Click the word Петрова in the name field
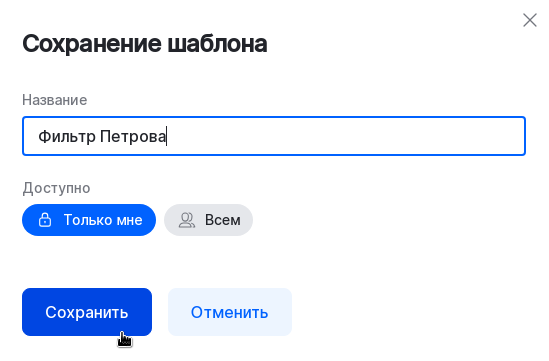The width and height of the screenshot is (549, 361). pos(133,136)
